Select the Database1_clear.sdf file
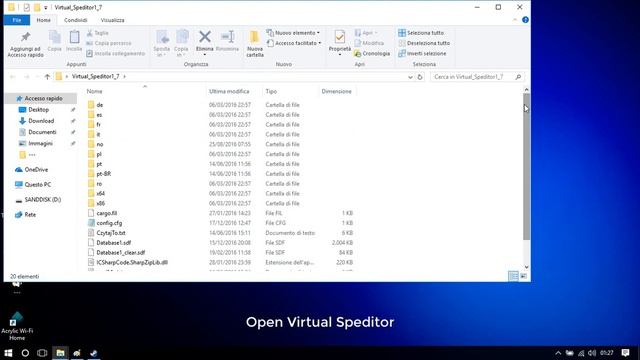 [x=120, y=252]
